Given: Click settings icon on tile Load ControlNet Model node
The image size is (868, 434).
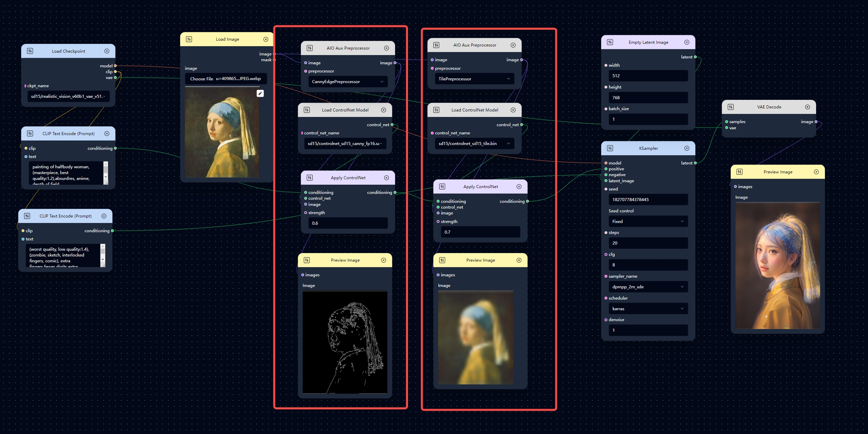Looking at the screenshot, I should [436, 110].
